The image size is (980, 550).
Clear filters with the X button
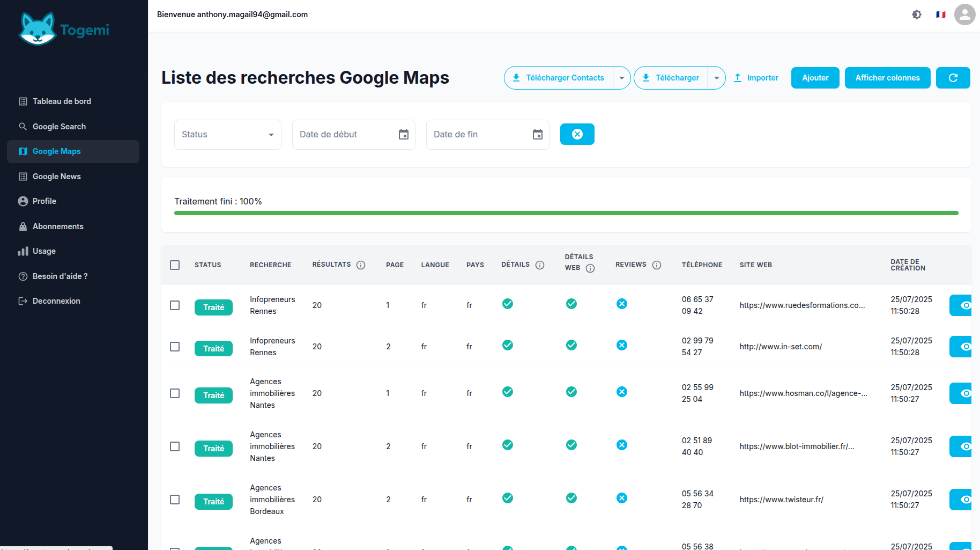tap(577, 134)
